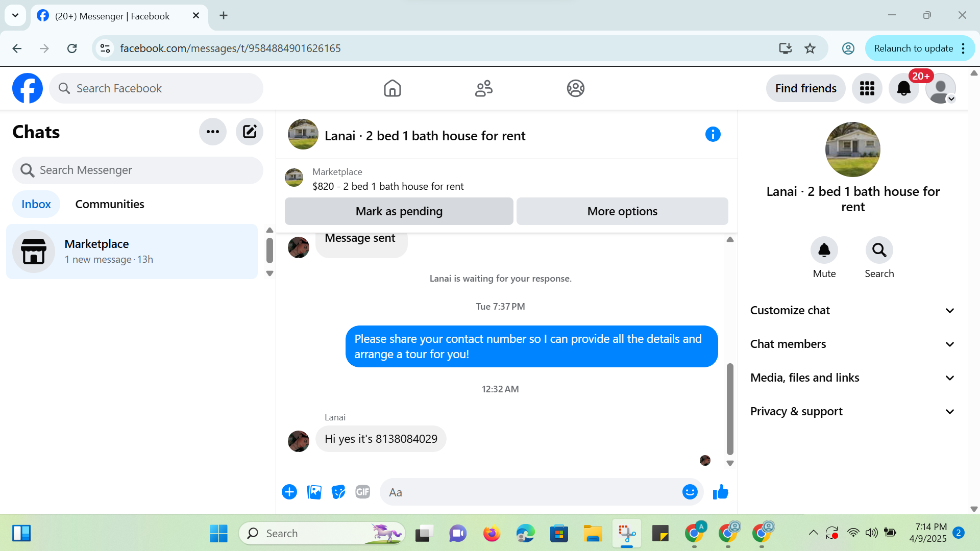Search in conversation using magnifier button

(x=879, y=250)
